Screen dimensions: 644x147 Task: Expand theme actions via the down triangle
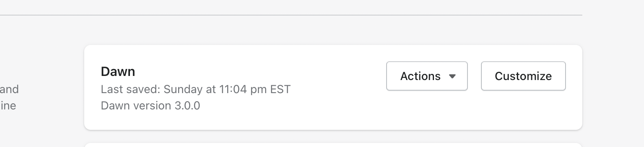452,76
